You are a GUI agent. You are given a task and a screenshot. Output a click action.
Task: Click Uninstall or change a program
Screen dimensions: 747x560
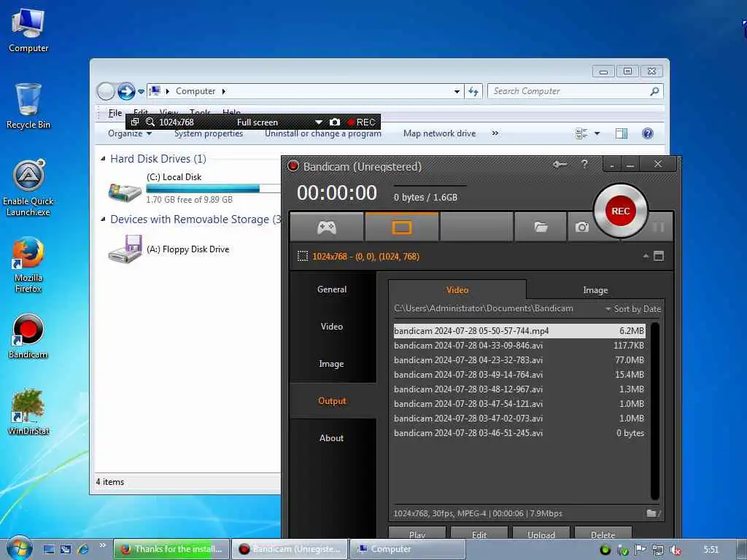[323, 133]
